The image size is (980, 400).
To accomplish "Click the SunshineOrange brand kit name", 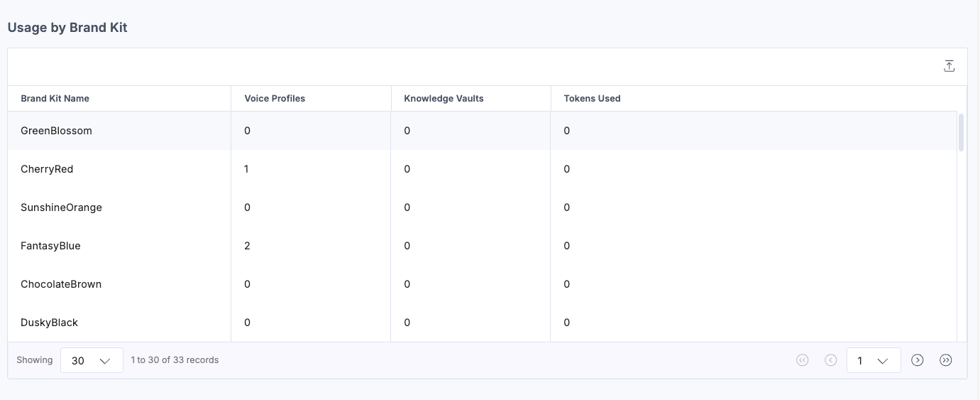I will coord(61,207).
